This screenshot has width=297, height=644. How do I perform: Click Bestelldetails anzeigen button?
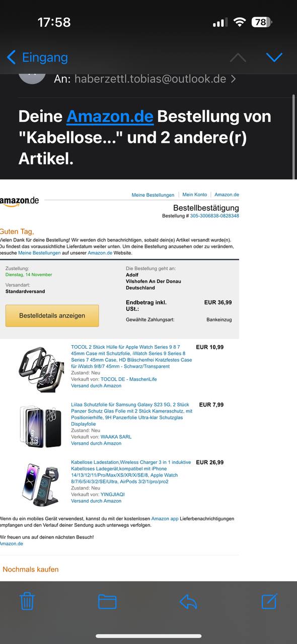click(x=52, y=315)
